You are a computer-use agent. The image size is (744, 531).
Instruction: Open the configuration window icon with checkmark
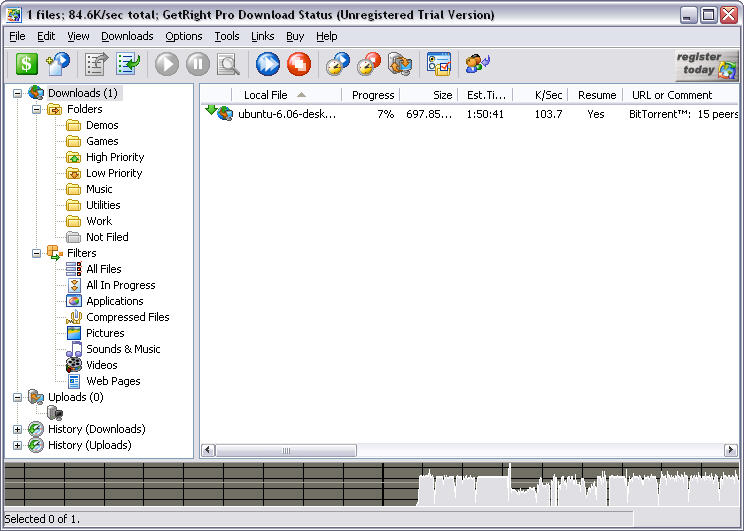(x=439, y=64)
